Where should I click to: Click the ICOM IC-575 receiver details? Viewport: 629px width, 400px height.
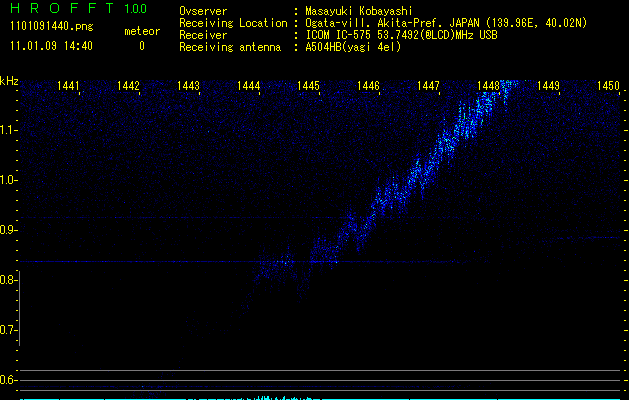coord(401,35)
